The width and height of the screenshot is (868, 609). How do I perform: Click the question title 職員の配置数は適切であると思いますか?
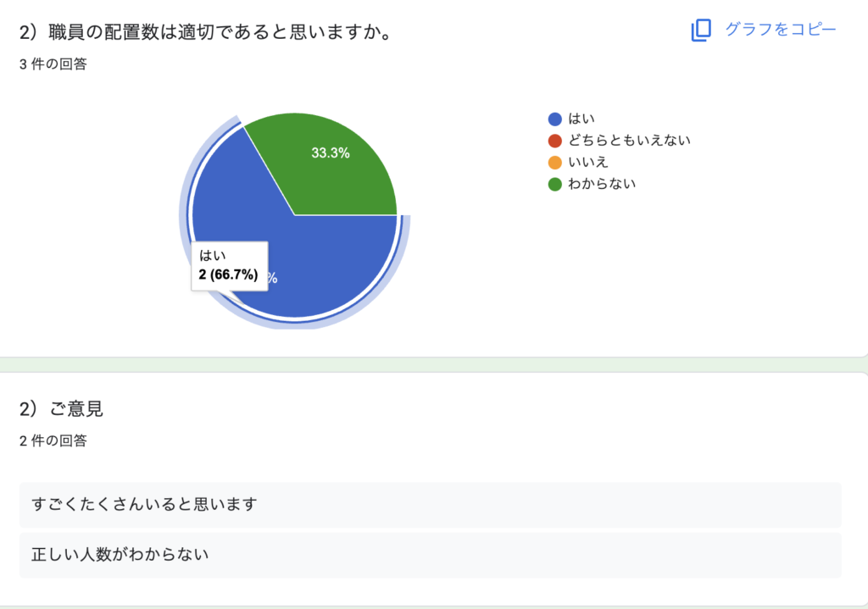[x=210, y=34]
